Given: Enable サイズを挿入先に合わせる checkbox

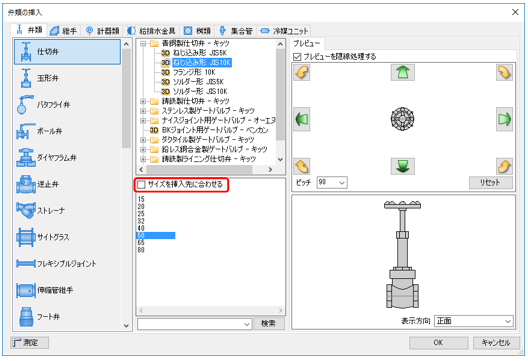Looking at the screenshot, I should [141, 185].
